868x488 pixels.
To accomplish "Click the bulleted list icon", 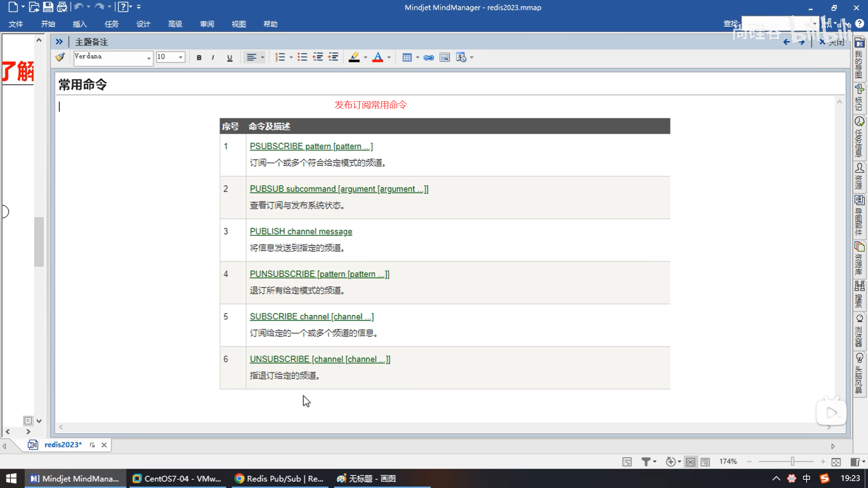I will [302, 57].
